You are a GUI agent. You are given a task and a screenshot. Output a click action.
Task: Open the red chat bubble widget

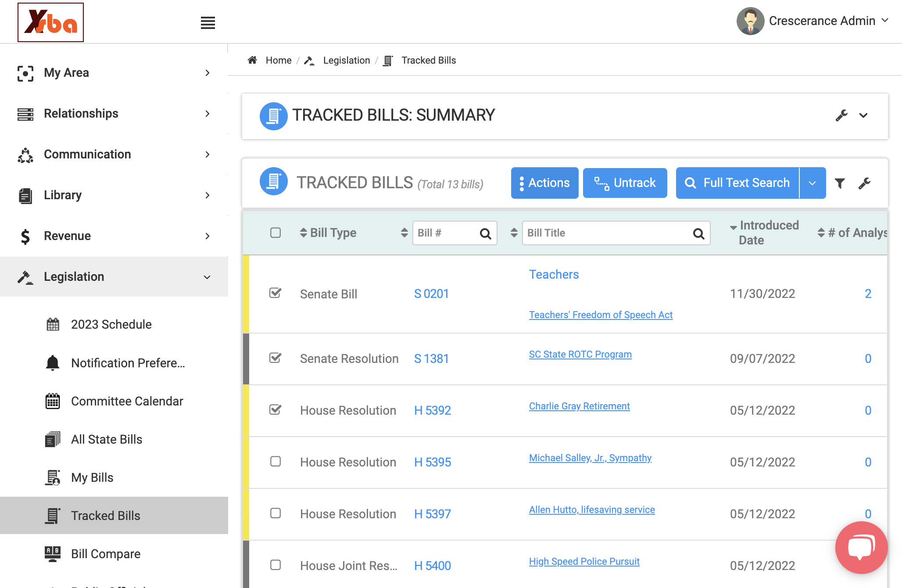pyautogui.click(x=861, y=547)
